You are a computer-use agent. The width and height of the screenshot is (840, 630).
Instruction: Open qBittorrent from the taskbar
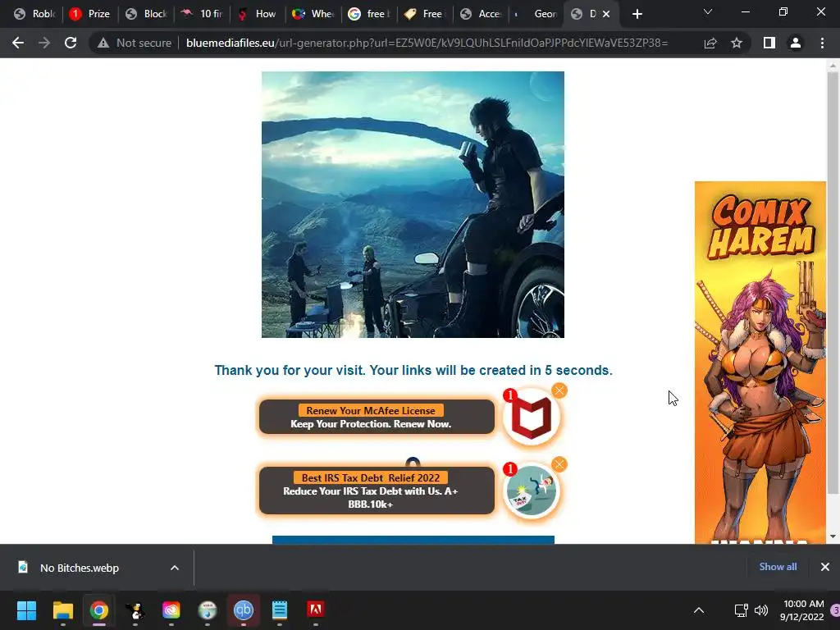point(243,610)
